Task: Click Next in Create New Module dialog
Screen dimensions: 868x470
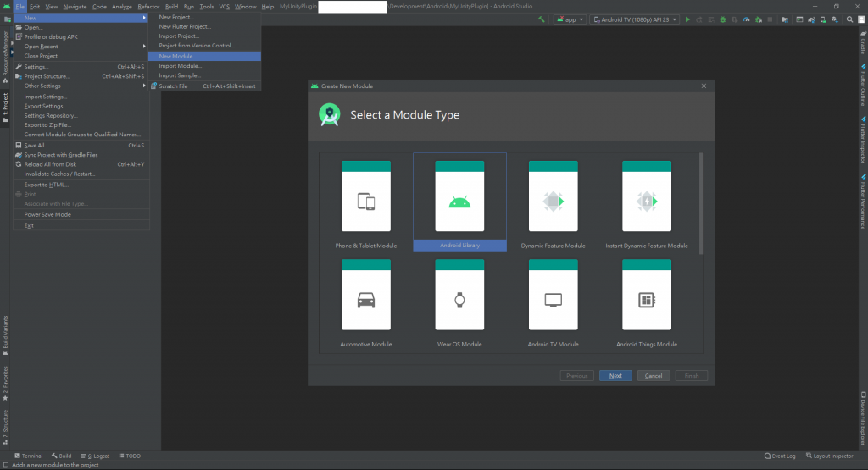Action: [615, 375]
